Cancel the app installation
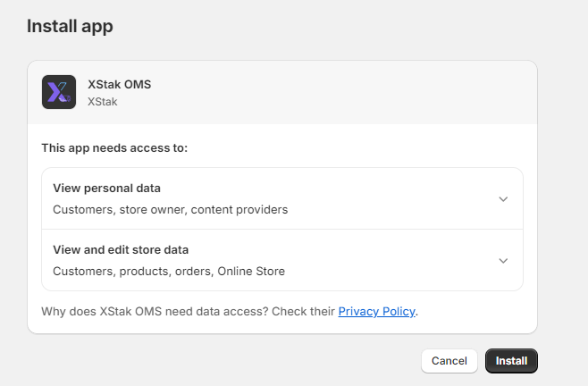The height and width of the screenshot is (386, 588). click(x=449, y=361)
